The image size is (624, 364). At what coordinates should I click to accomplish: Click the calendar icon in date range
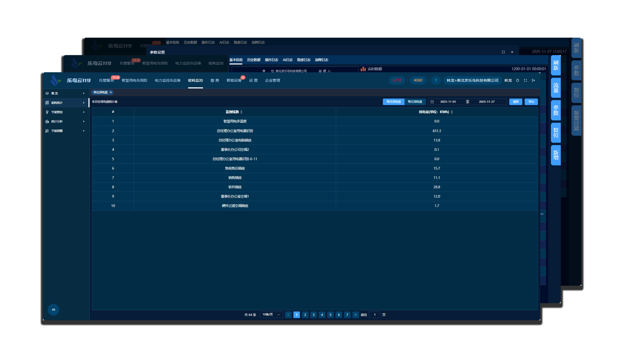click(x=432, y=102)
